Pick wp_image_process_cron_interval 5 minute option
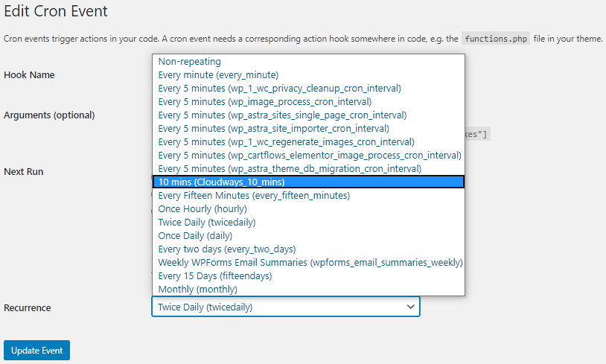Screen dimensions: 606x364 coord(264,102)
